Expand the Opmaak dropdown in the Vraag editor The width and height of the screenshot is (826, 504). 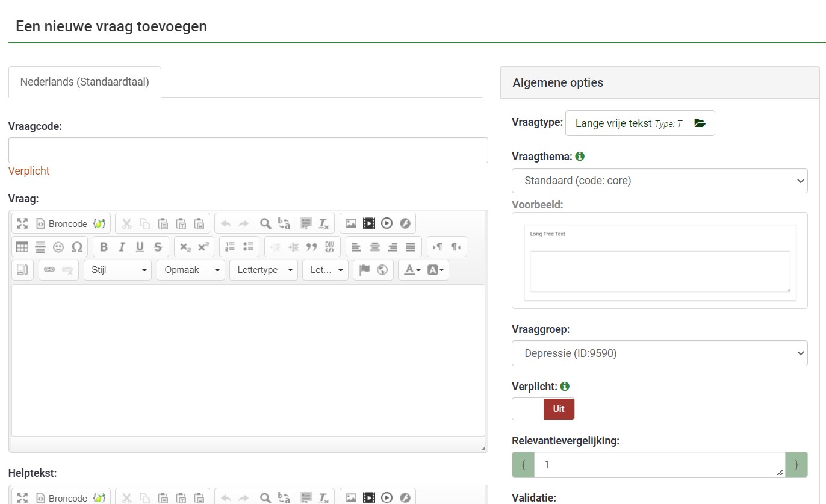[190, 270]
